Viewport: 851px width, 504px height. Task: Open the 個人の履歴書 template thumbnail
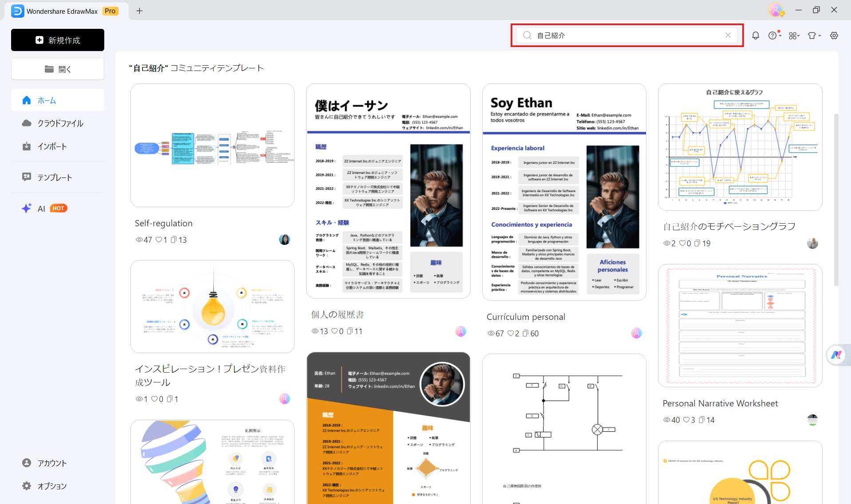pos(388,191)
